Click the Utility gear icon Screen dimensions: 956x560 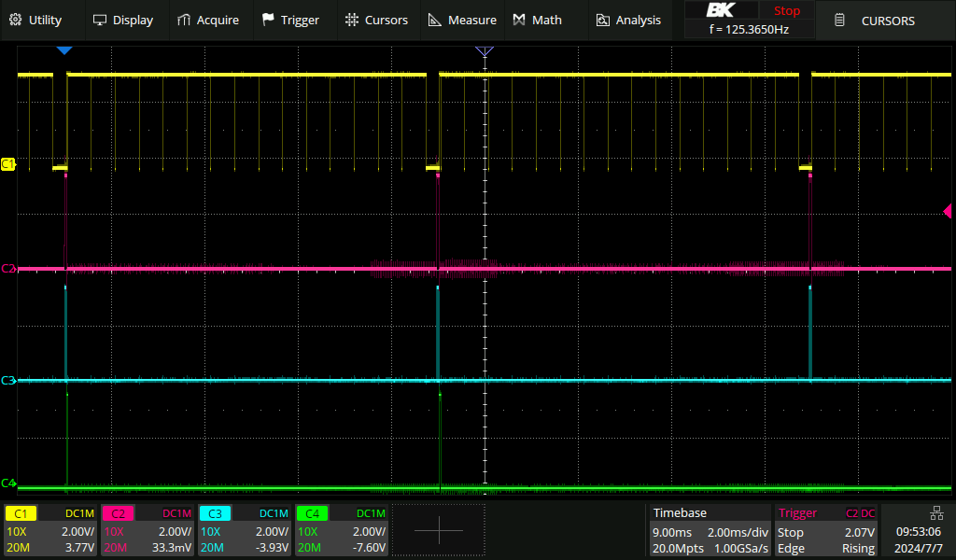[16, 21]
